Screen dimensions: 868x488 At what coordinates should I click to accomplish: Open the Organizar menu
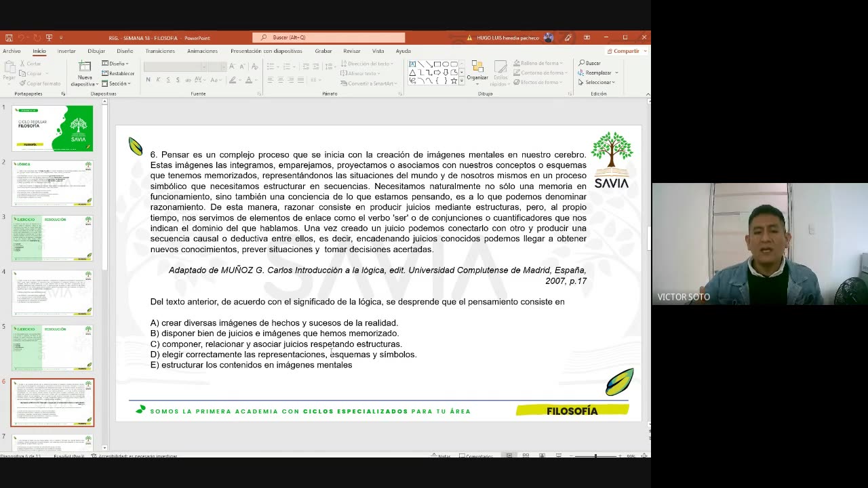click(x=477, y=71)
